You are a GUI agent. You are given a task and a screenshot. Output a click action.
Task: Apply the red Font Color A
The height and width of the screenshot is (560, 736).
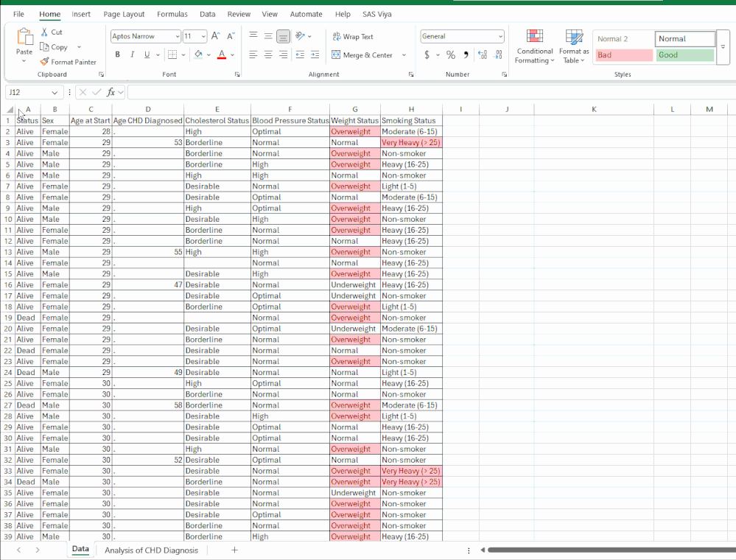tap(222, 55)
